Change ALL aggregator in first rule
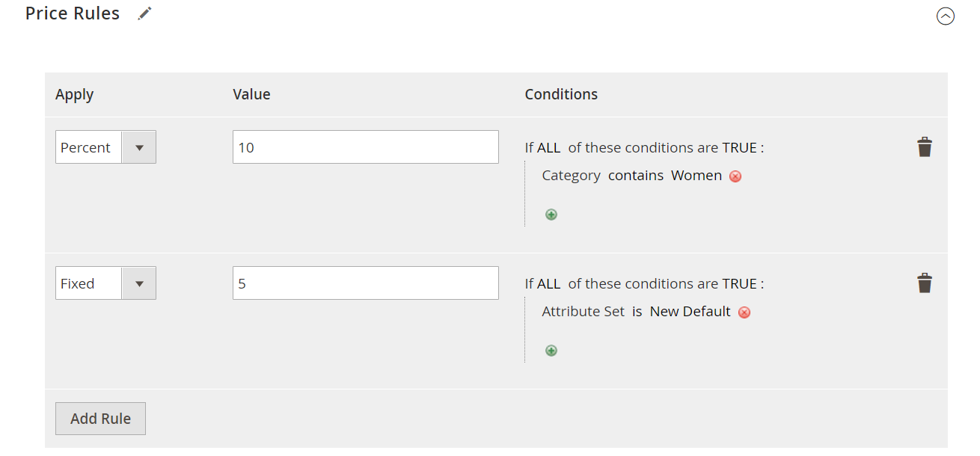 click(548, 147)
